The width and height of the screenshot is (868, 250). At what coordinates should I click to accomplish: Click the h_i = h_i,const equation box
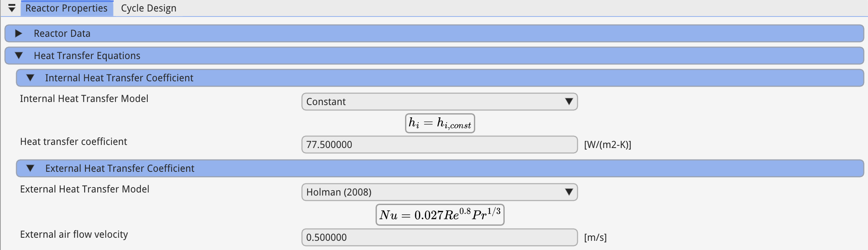point(440,123)
